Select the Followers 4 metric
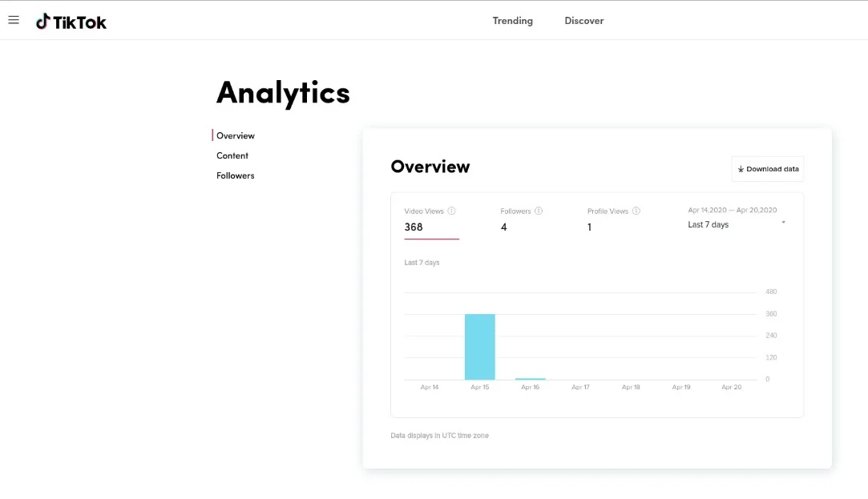The width and height of the screenshot is (868, 499). pyautogui.click(x=521, y=221)
